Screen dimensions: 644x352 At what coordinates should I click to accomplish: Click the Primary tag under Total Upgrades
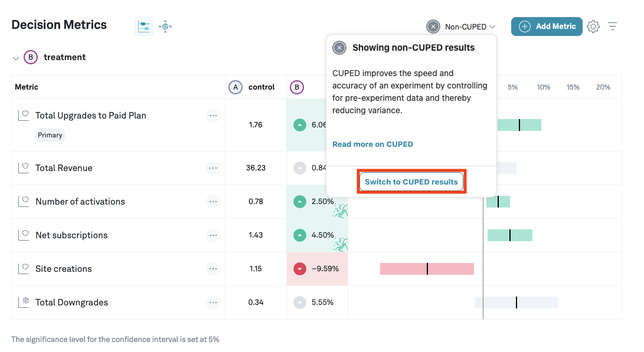pyautogui.click(x=50, y=135)
